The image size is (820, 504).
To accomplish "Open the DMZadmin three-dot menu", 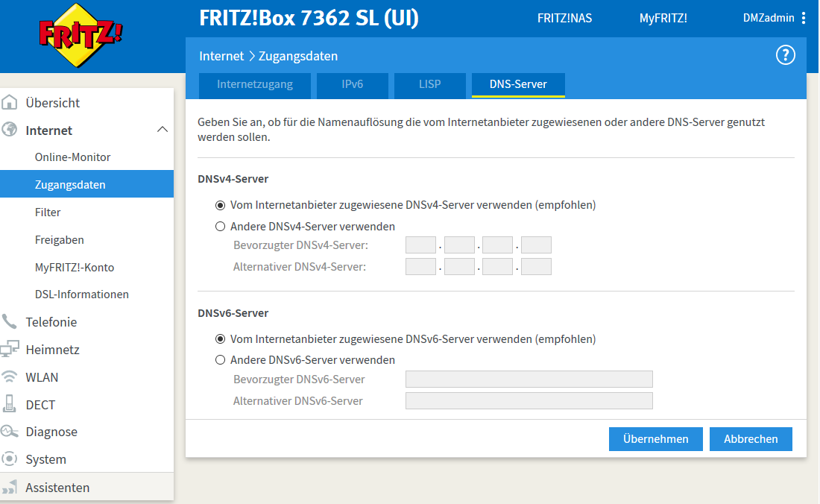I will (x=804, y=18).
